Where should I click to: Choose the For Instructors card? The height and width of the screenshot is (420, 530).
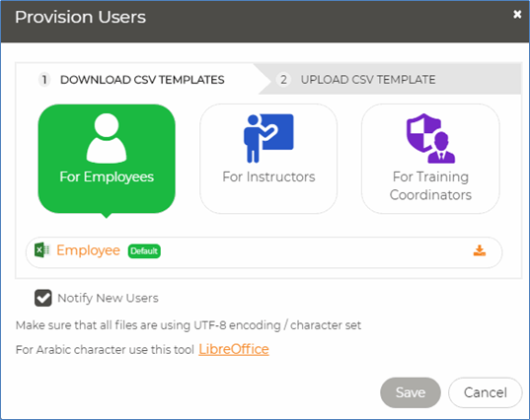point(268,159)
